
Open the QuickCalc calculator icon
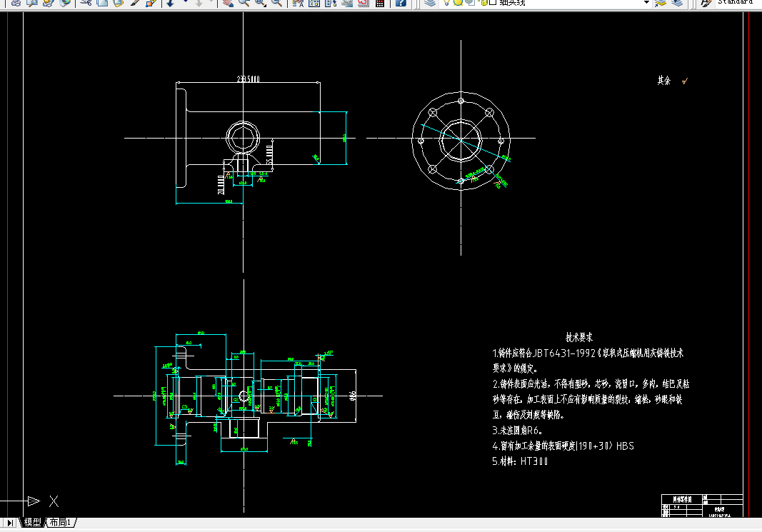[379, 2]
